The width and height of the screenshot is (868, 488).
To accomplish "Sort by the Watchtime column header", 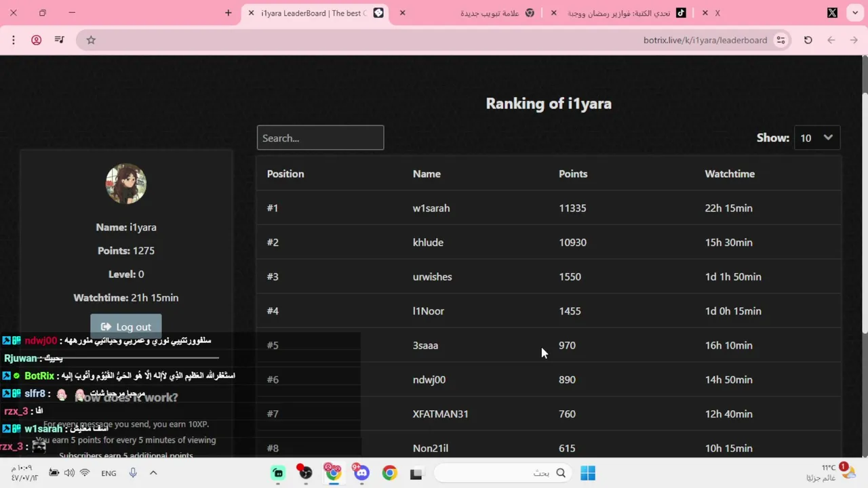I will coord(730,174).
